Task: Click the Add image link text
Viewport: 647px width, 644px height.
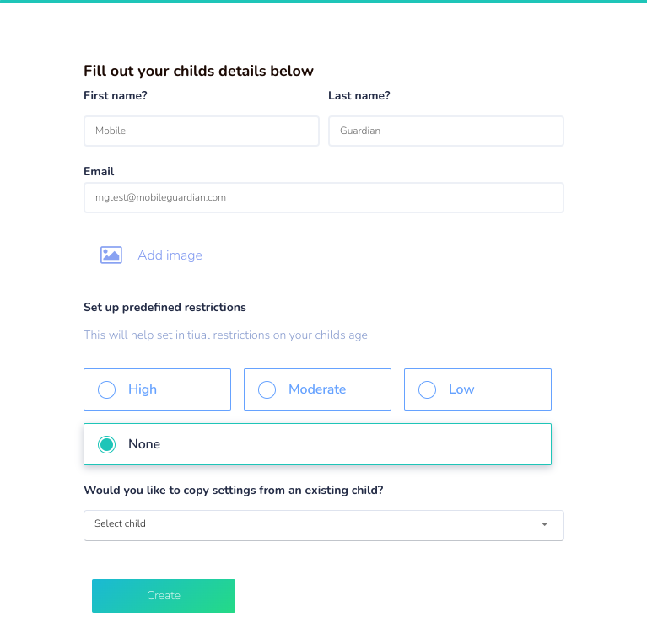Action: pyautogui.click(x=170, y=255)
